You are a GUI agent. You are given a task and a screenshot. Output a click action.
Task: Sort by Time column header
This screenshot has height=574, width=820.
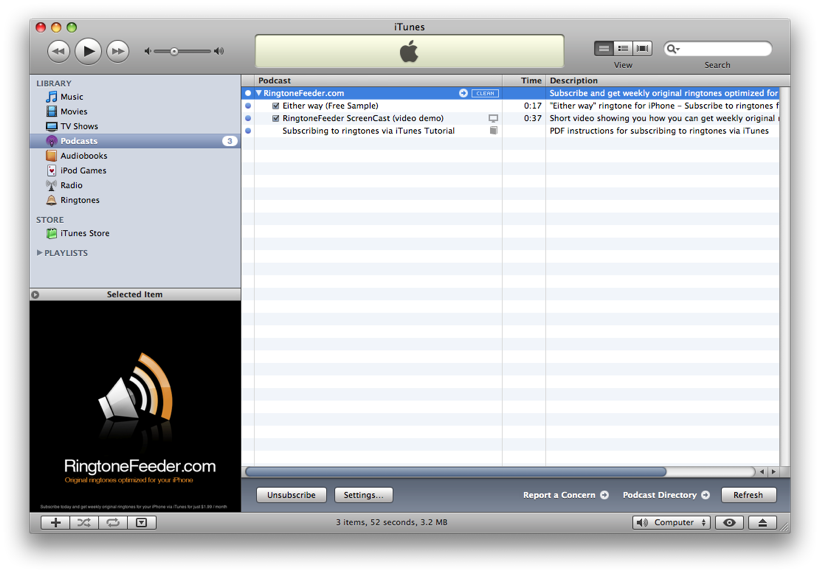(524, 81)
